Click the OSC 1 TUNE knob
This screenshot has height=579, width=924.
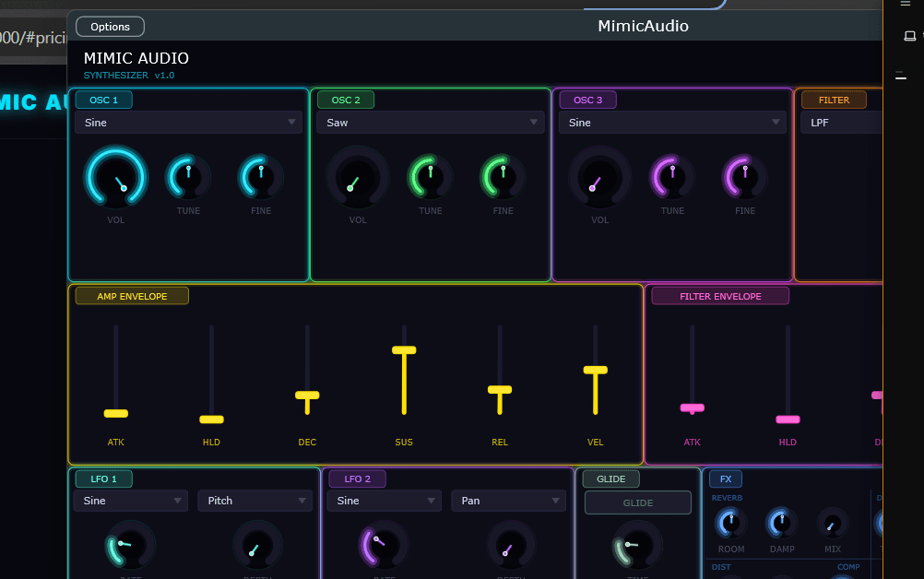tap(188, 177)
